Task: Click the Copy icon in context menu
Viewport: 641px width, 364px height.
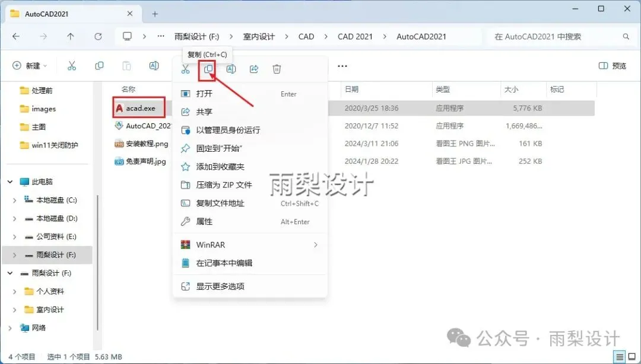Action: point(208,69)
